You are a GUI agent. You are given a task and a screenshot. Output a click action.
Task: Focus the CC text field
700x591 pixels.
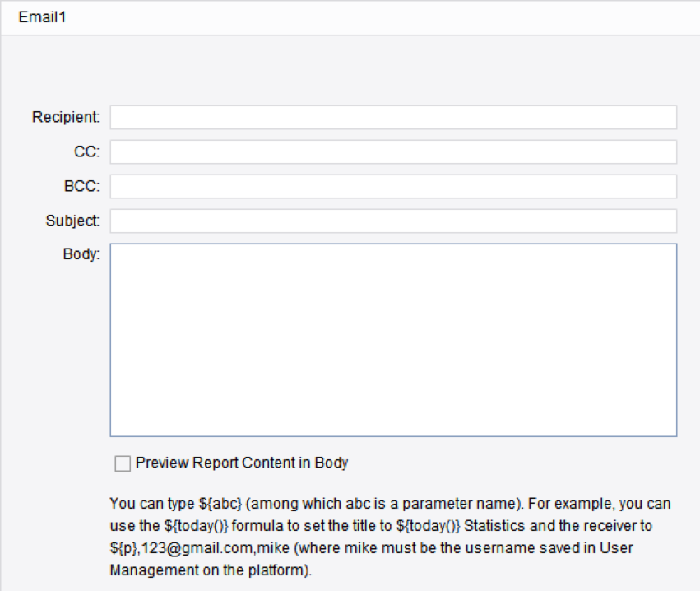(393, 152)
